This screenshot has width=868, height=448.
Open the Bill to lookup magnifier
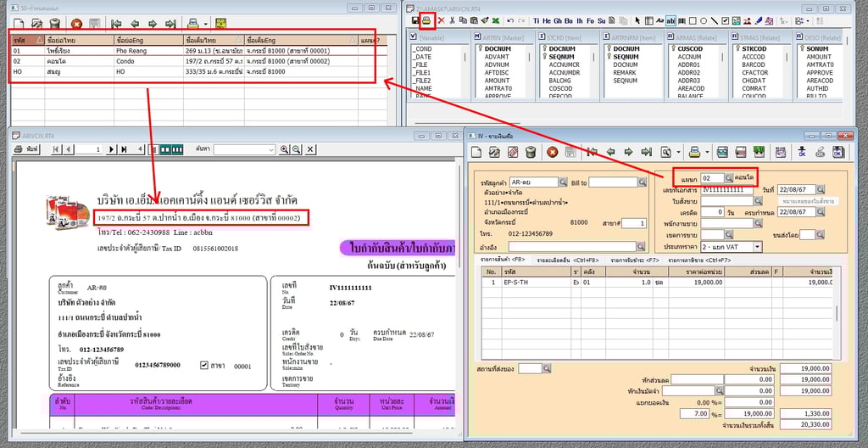click(x=643, y=182)
